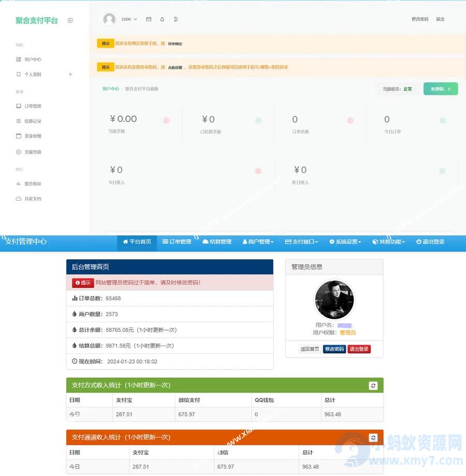Click 返回首页 button in admin info

310,349
